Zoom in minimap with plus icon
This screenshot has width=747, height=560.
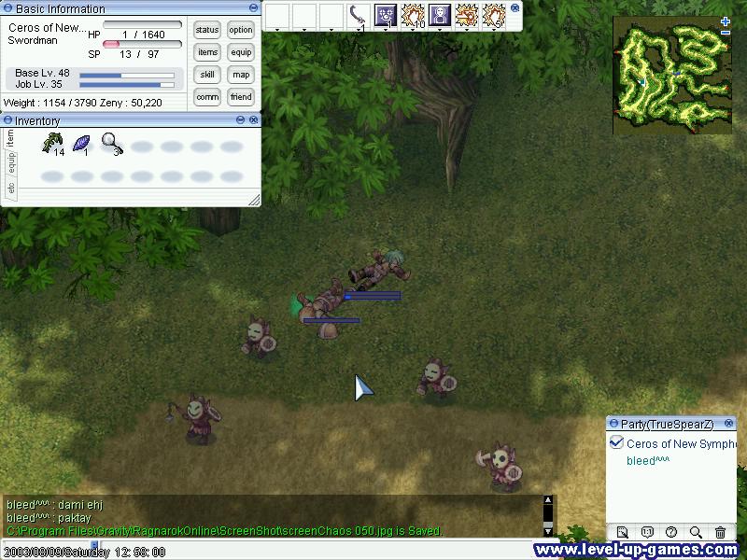[726, 21]
